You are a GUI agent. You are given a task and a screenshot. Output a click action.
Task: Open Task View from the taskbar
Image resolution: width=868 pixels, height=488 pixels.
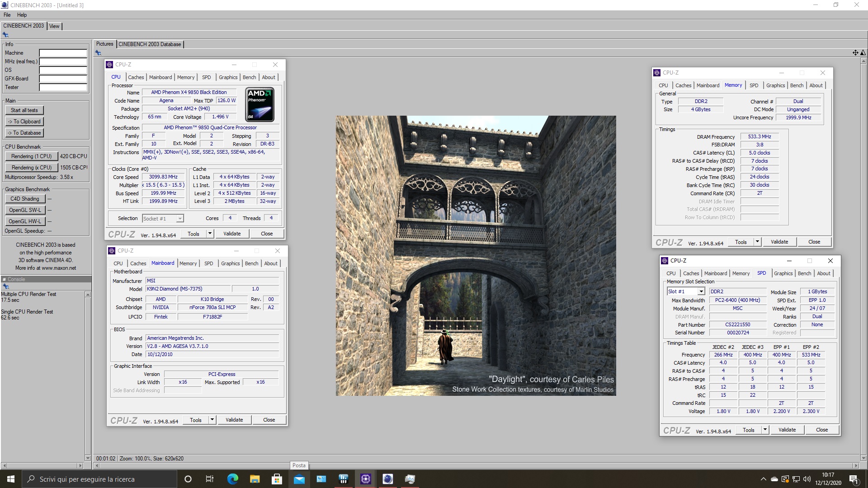(x=210, y=479)
